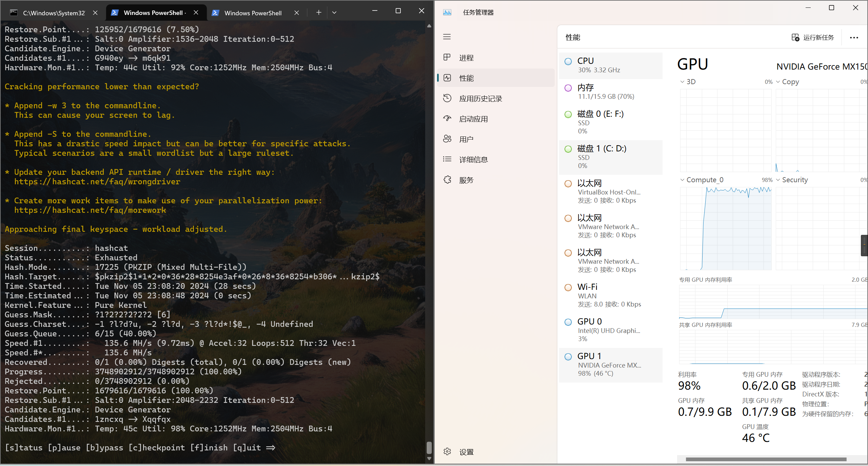Click the GPU 1 blue circle indicator

click(x=568, y=357)
